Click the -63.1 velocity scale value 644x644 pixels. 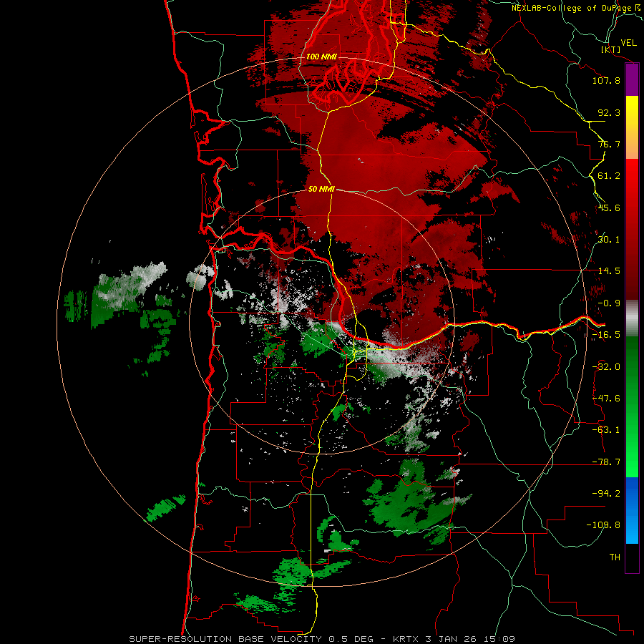click(606, 430)
